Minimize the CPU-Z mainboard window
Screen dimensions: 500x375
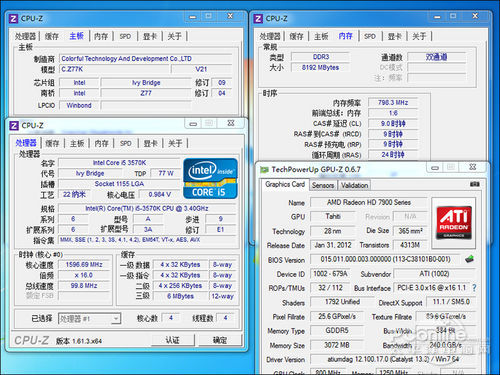tap(193, 16)
